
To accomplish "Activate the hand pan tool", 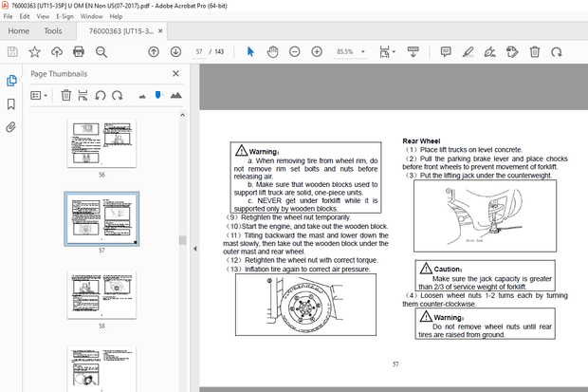I will pyautogui.click(x=272, y=52).
